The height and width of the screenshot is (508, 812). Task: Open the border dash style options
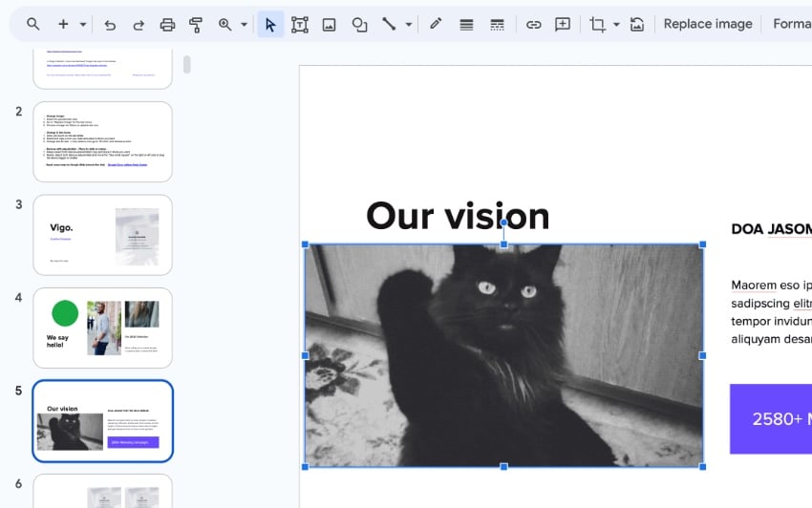tap(497, 24)
